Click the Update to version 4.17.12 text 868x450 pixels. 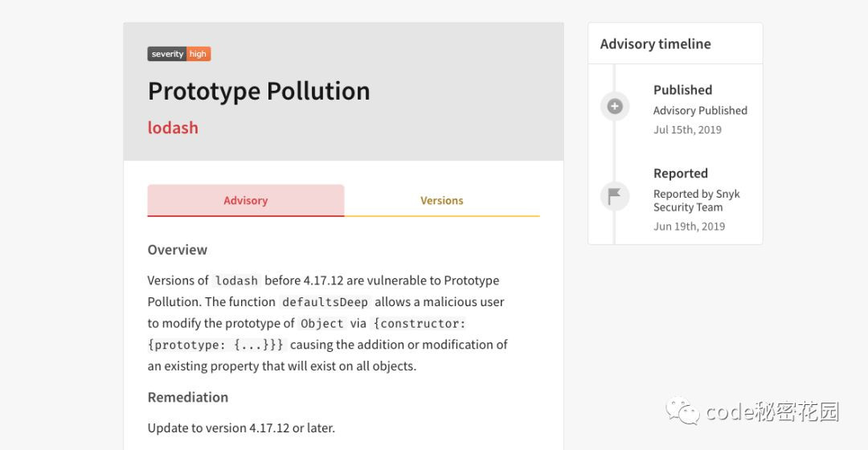(x=241, y=427)
